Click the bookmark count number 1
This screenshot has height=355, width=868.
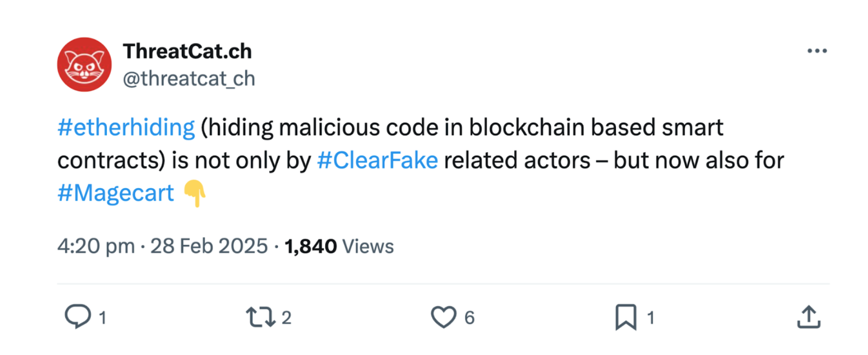650,317
